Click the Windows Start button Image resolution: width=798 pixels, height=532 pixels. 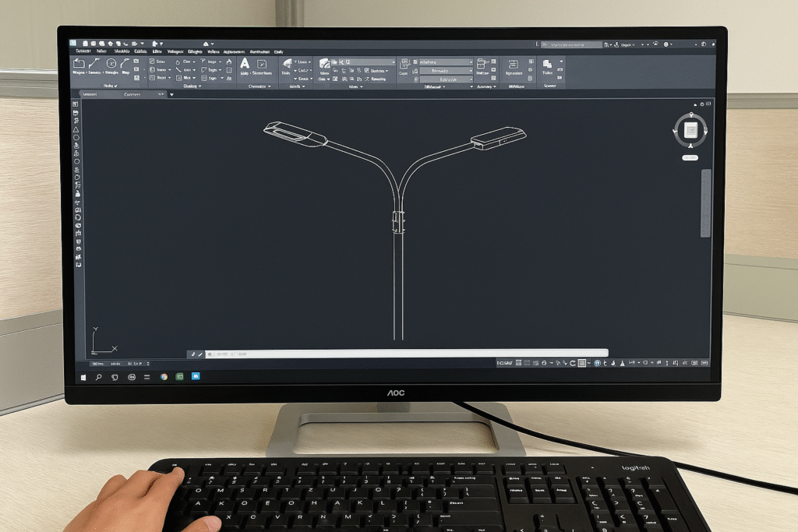point(83,376)
